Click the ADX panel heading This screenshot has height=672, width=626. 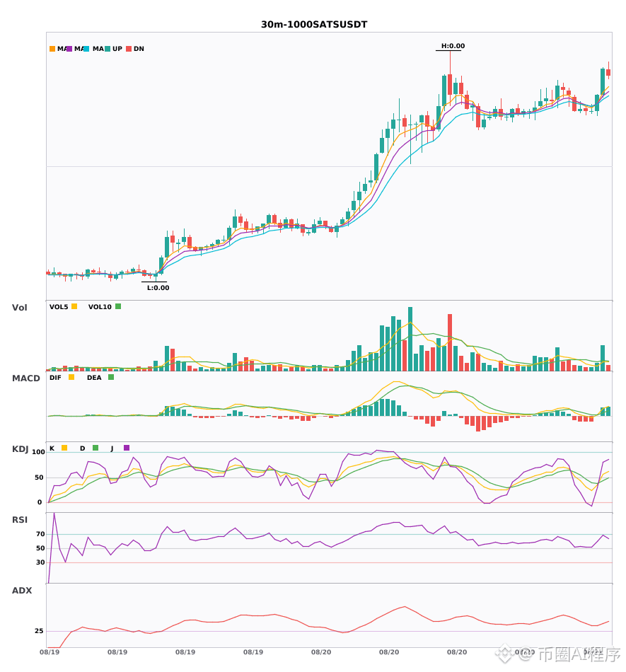point(22,591)
